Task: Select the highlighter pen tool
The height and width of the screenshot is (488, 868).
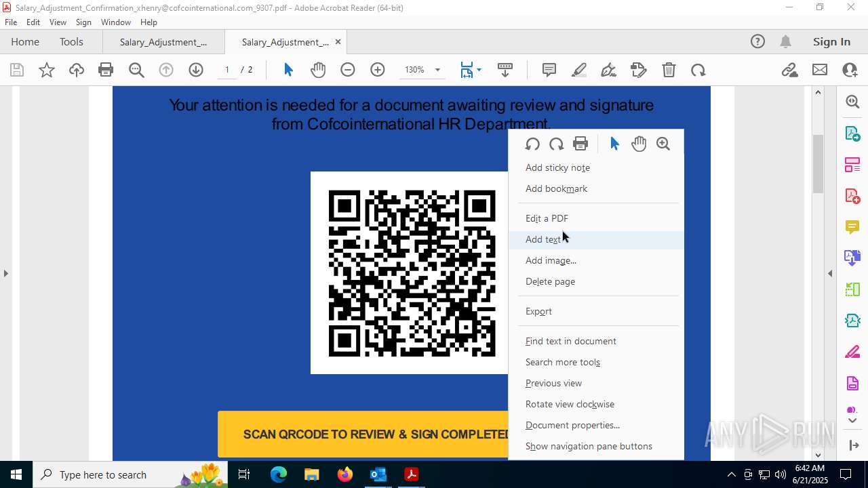Action: [x=579, y=70]
